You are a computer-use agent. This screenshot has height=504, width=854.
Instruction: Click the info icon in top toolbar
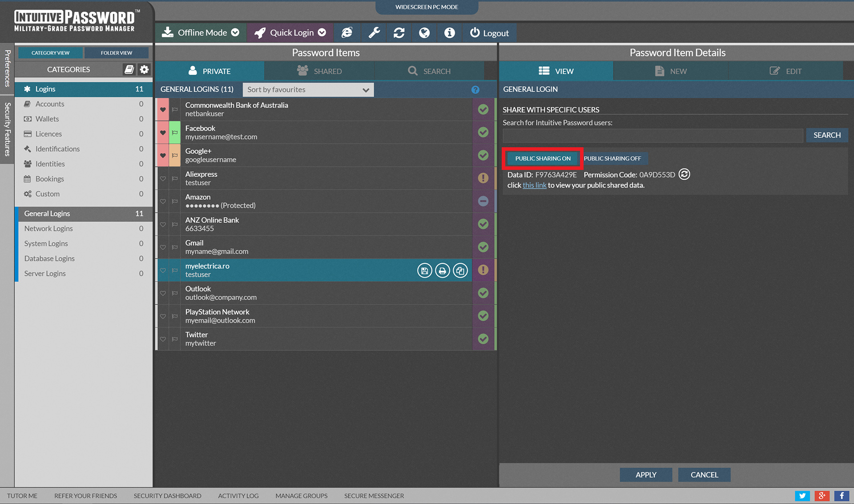coord(450,32)
